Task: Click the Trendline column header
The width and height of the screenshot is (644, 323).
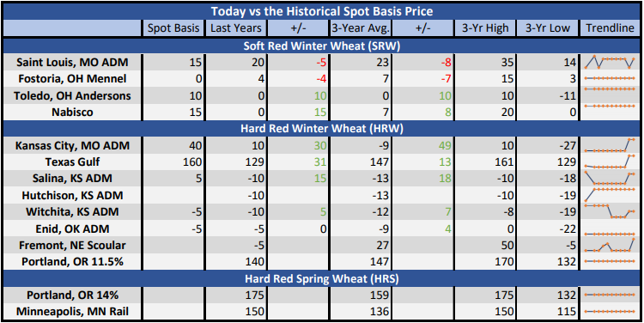Action: click(610, 28)
